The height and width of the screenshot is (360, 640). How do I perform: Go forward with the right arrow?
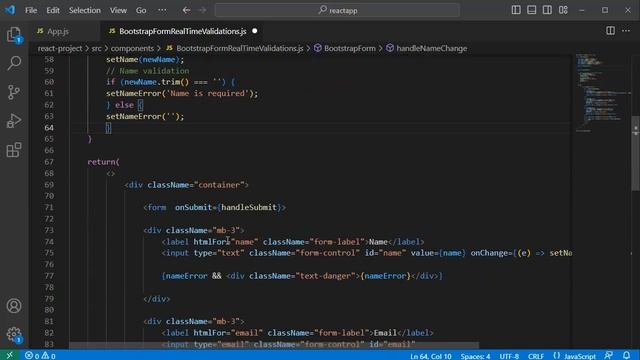(202, 10)
